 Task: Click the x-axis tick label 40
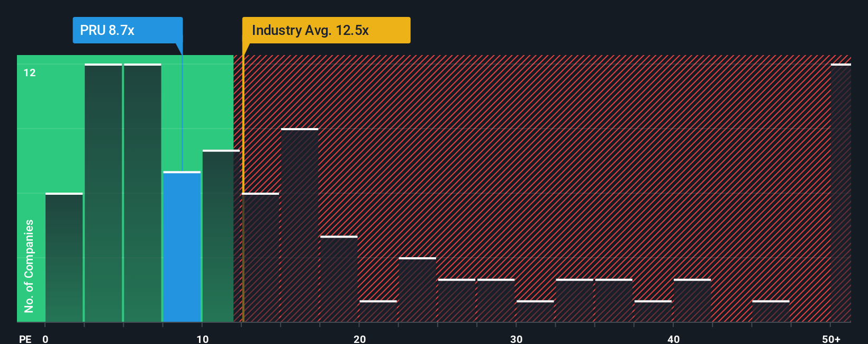coord(674,339)
